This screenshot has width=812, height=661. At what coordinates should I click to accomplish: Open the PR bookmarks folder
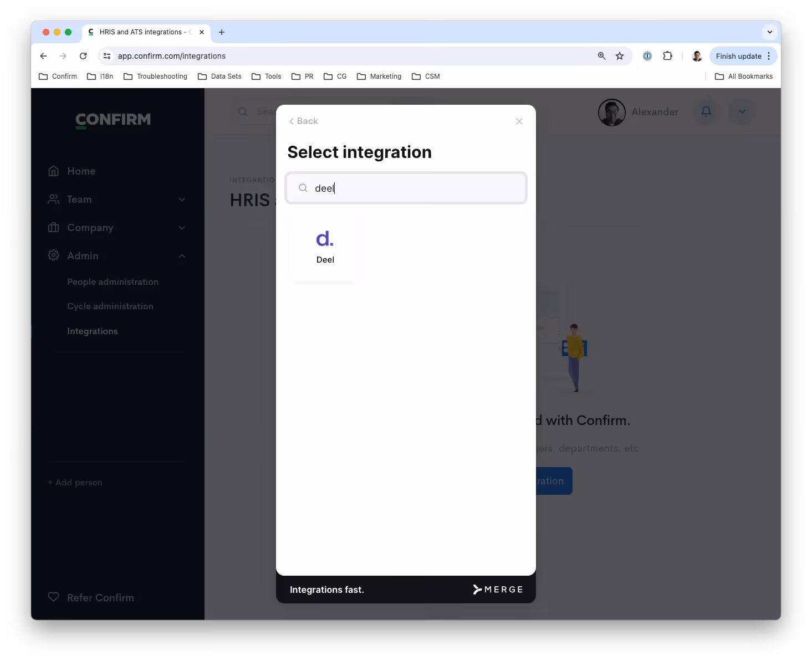click(x=303, y=76)
